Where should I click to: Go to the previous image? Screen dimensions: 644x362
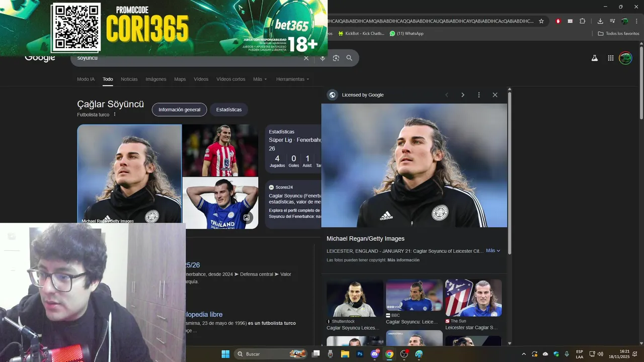point(447,95)
